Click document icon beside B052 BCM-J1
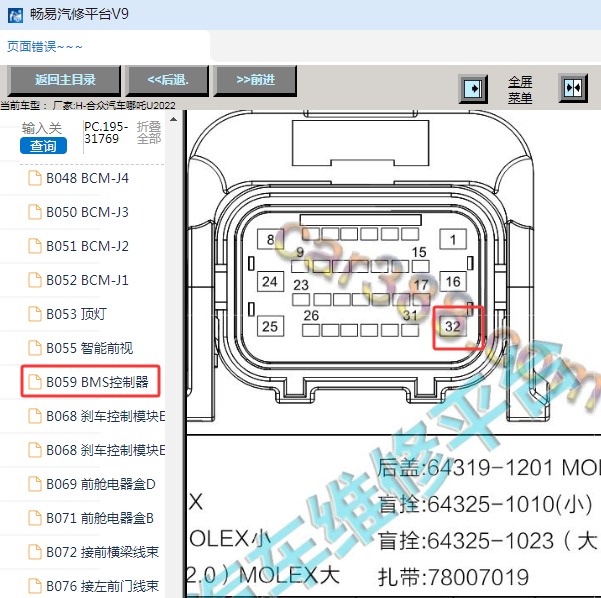 (x=35, y=280)
